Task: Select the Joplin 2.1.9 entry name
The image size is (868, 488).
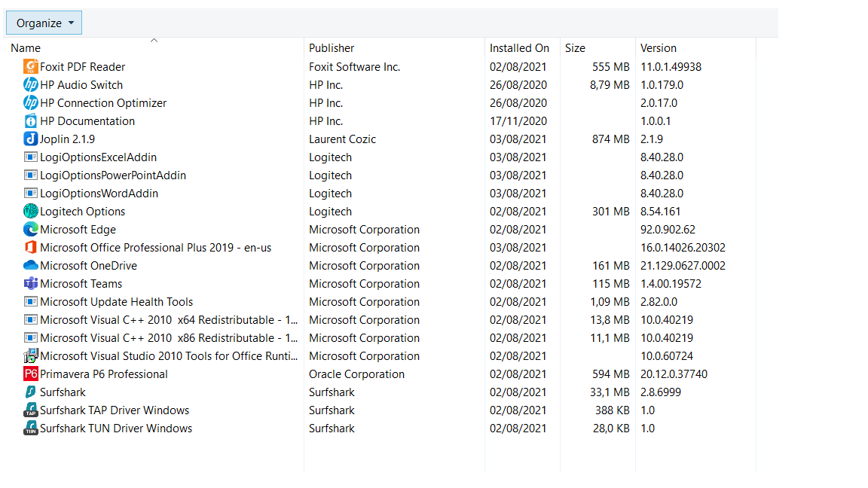Action: (68, 139)
